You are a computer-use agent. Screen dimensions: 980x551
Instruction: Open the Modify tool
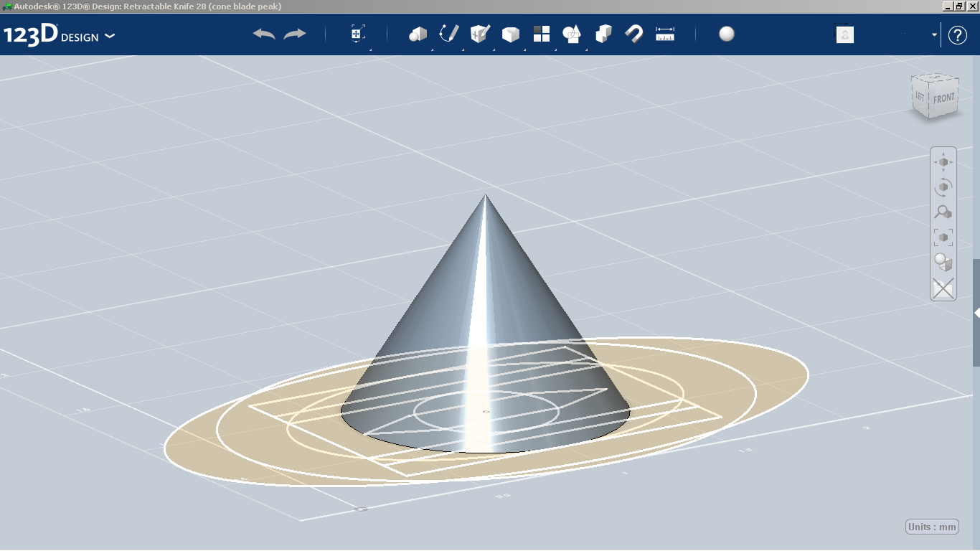(510, 34)
